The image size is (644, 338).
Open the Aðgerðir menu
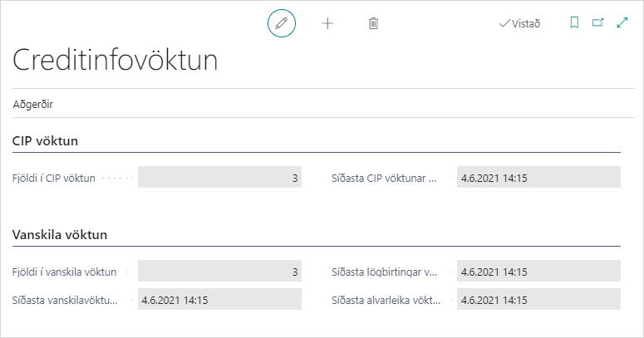[x=33, y=105]
